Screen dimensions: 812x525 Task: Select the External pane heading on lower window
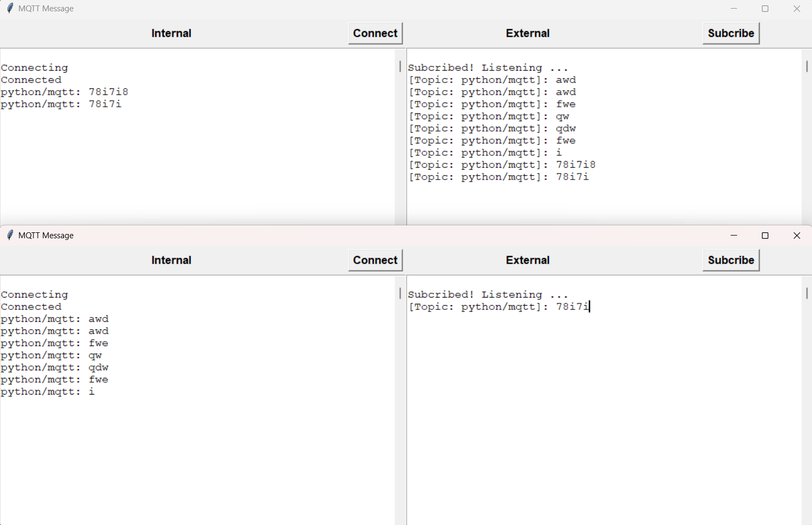pos(527,260)
